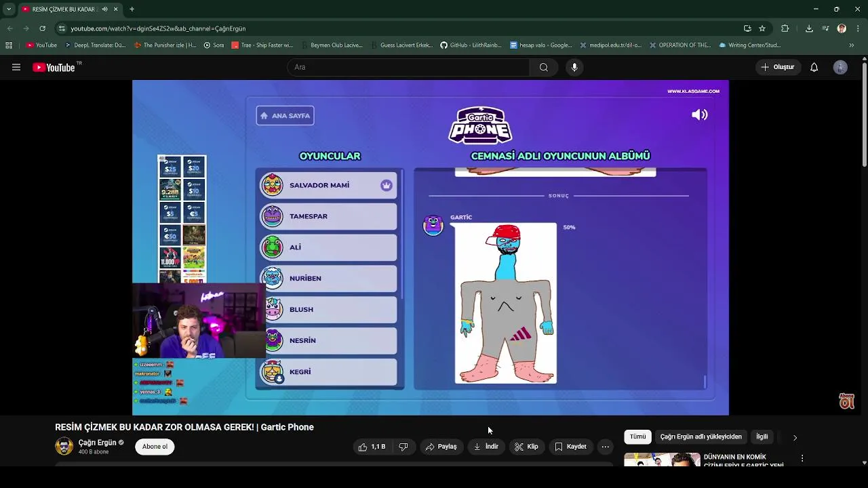Mute the tab audio icon
This screenshot has width=868, height=488.
[104, 9]
